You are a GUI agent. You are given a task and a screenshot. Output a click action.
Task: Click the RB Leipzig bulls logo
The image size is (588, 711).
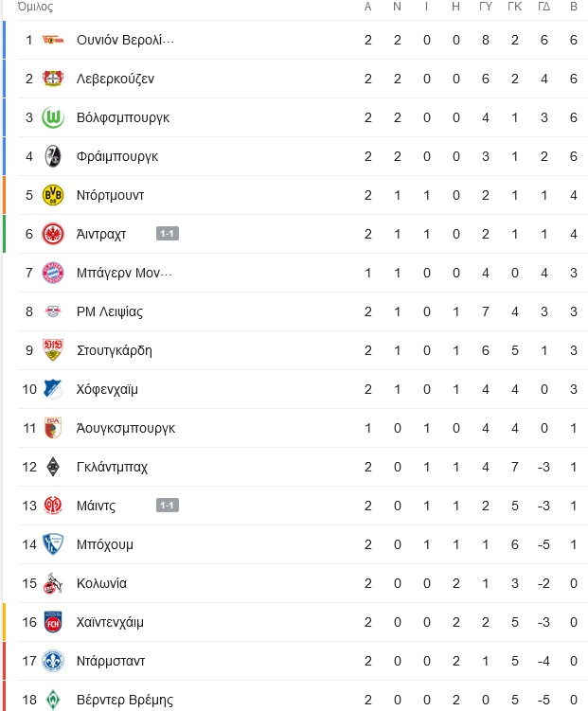(x=53, y=311)
